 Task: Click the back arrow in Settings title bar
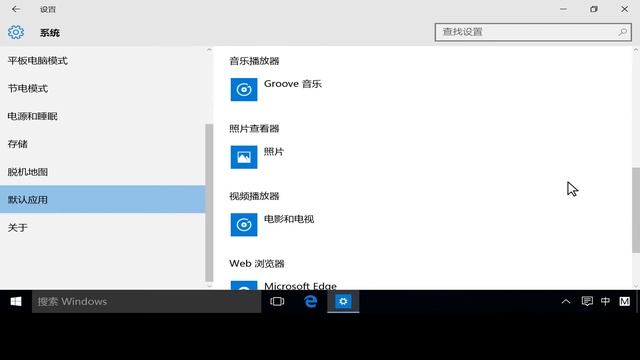click(16, 9)
